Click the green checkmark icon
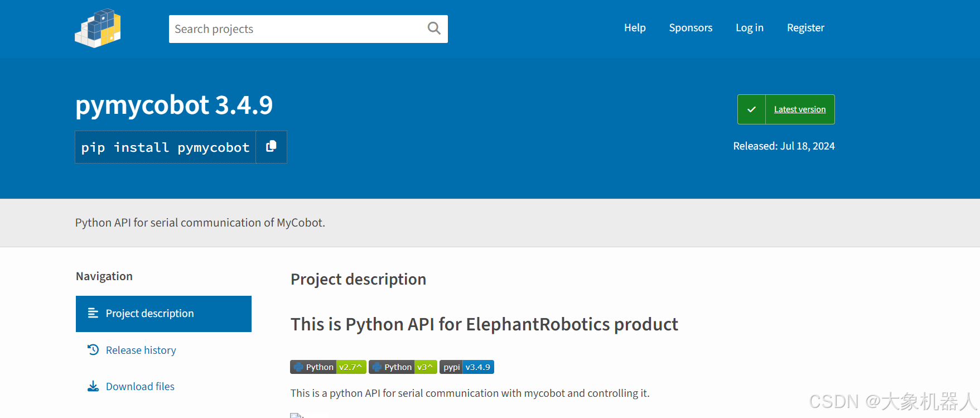The image size is (980, 418). pos(751,109)
